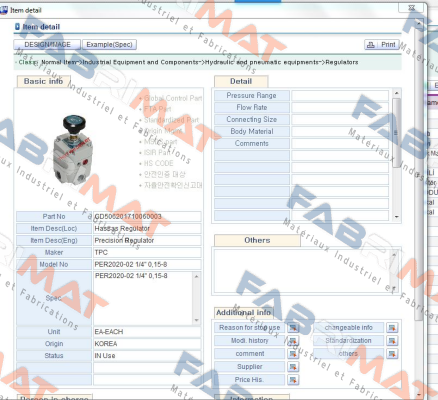
Task: Click the Item Desc(Loc) field with Hassas Regulator
Action: tap(147, 228)
